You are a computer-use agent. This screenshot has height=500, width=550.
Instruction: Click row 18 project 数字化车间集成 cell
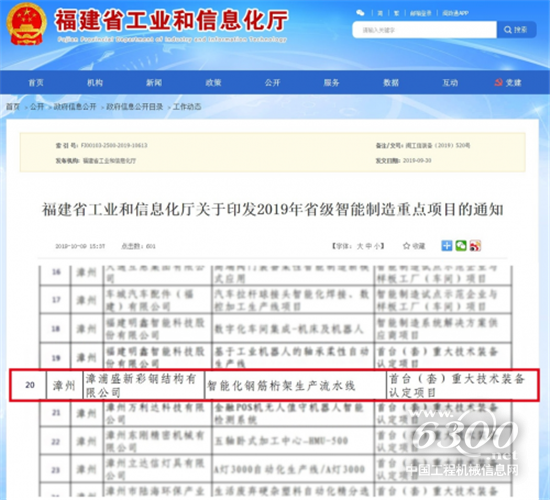(x=293, y=328)
